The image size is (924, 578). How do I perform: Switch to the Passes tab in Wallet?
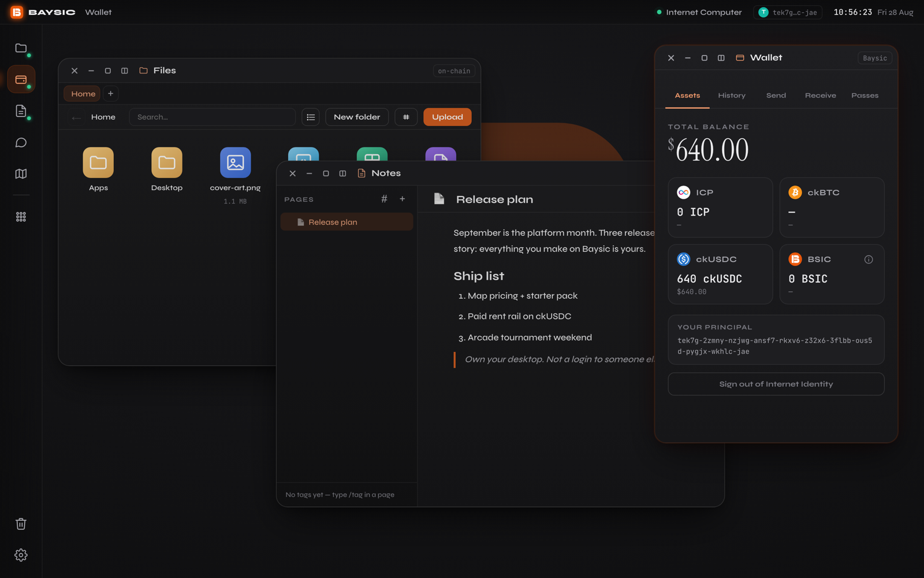865,95
